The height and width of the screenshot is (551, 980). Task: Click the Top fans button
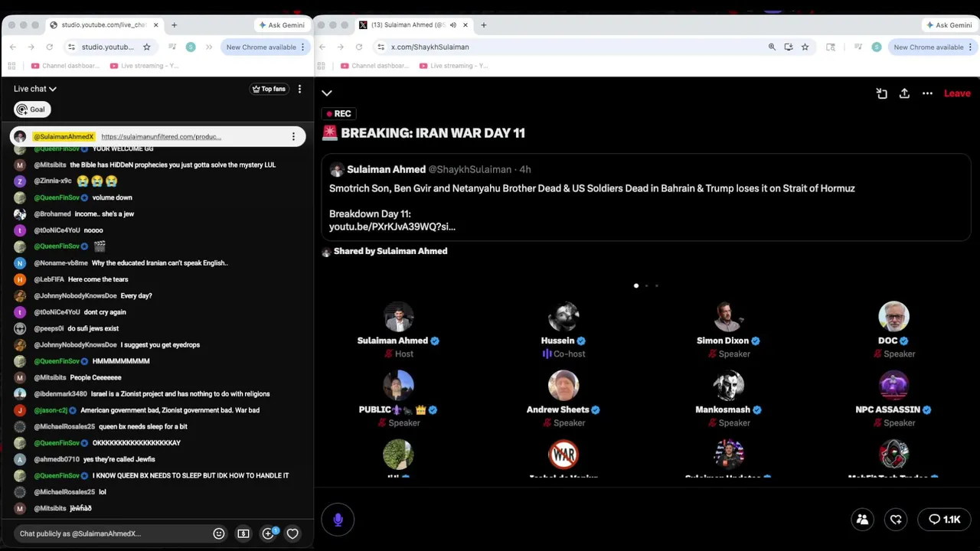point(269,89)
